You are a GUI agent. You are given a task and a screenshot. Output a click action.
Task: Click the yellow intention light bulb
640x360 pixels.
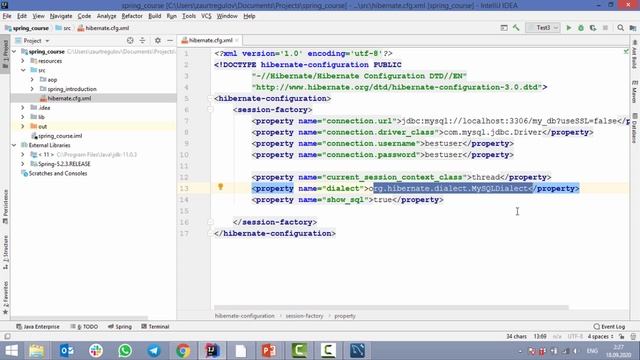point(220,187)
